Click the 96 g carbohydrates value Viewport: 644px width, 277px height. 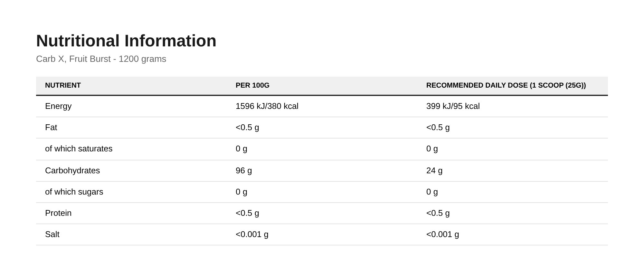(x=244, y=171)
